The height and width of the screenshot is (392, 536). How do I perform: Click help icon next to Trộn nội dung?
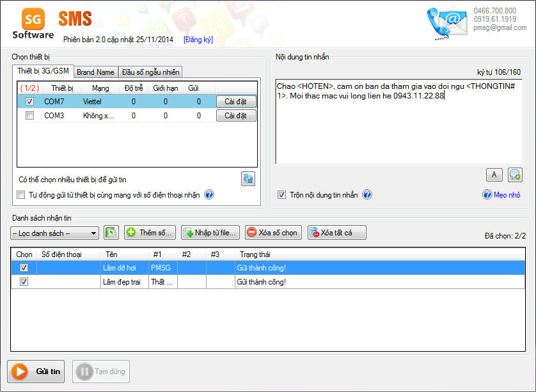click(367, 195)
